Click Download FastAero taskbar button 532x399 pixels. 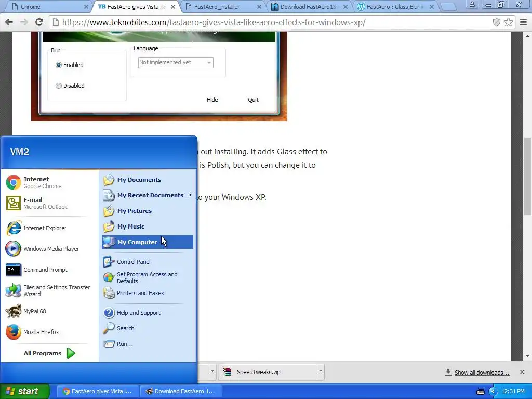coord(181,391)
